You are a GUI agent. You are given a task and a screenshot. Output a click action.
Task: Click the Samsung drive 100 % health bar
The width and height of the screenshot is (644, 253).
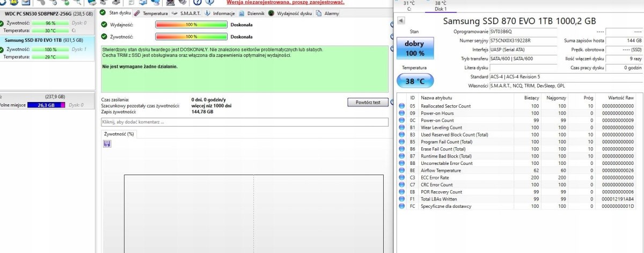[x=50, y=49]
